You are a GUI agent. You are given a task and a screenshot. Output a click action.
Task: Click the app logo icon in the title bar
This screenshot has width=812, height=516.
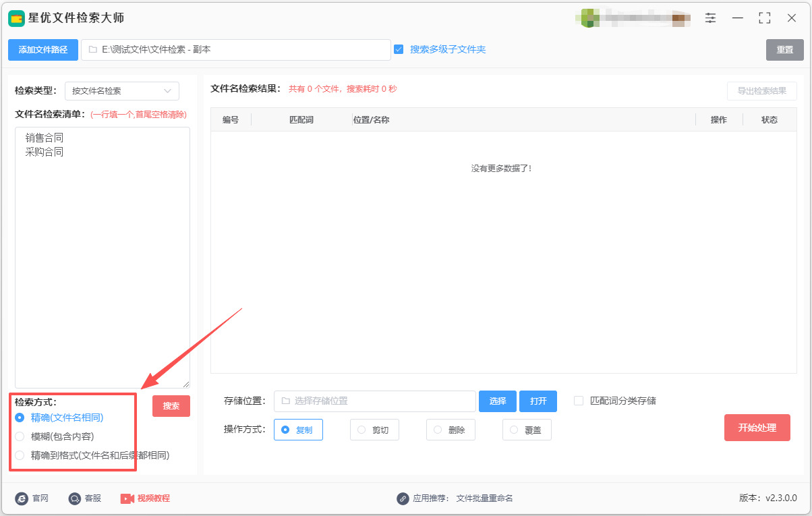click(x=16, y=18)
